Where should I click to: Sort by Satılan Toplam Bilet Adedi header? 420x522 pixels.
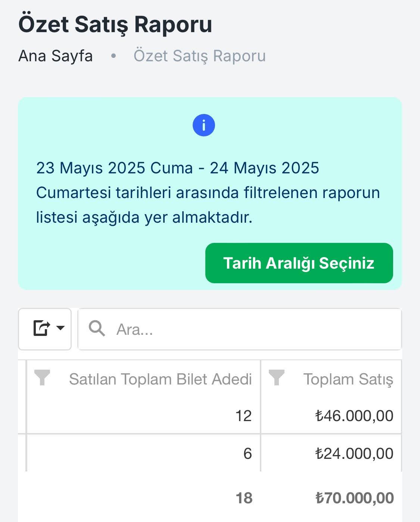tap(160, 379)
